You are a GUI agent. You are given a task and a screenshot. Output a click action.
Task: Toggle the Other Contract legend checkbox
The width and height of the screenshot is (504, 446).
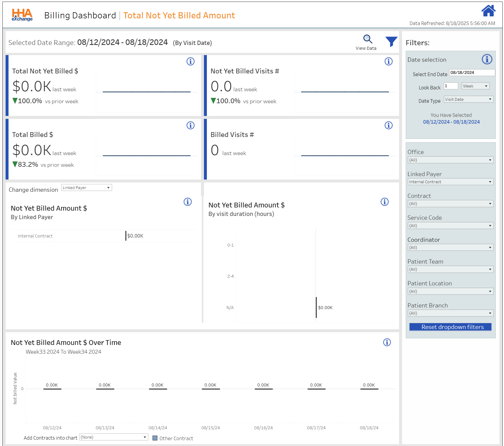click(x=154, y=438)
